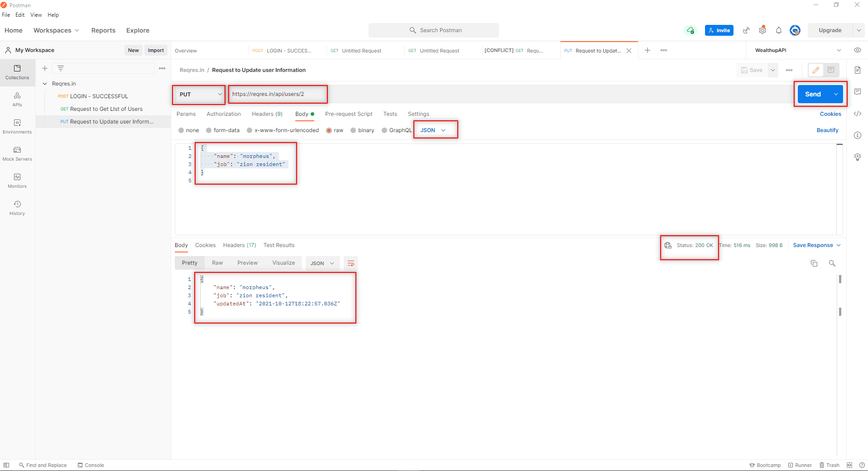868x471 pixels.
Task: Switch to the Headers (17) response tab
Action: click(x=239, y=245)
